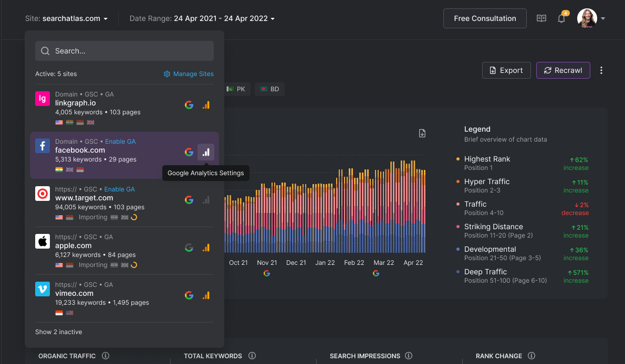Click the Google icon on facebook.com row

coord(189,152)
